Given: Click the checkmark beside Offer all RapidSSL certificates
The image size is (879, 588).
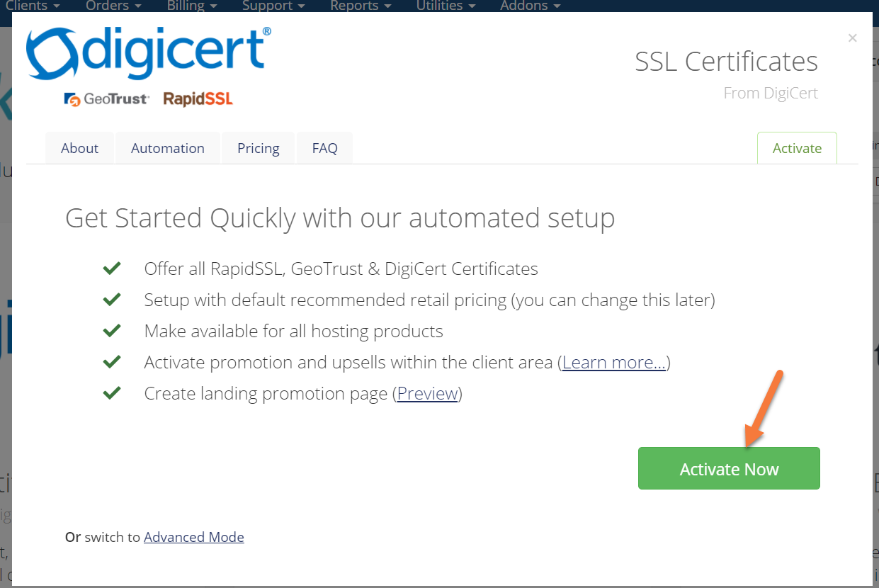Looking at the screenshot, I should pos(112,269).
